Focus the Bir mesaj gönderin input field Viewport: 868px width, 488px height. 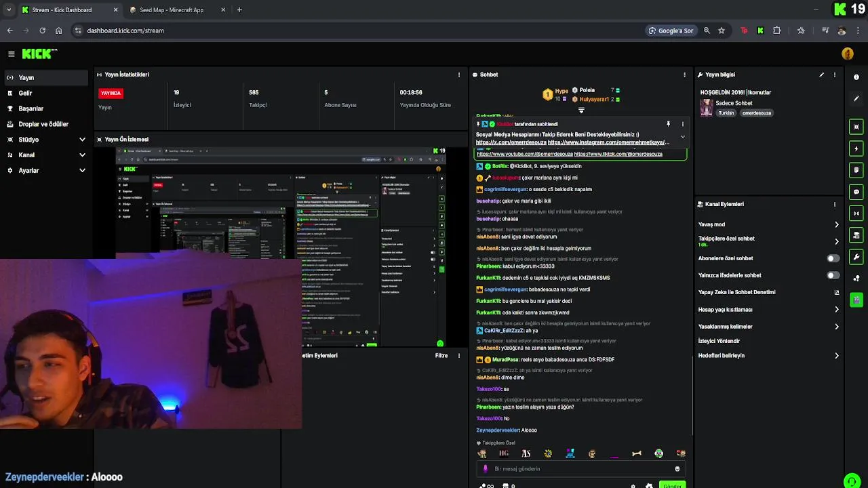(581, 469)
